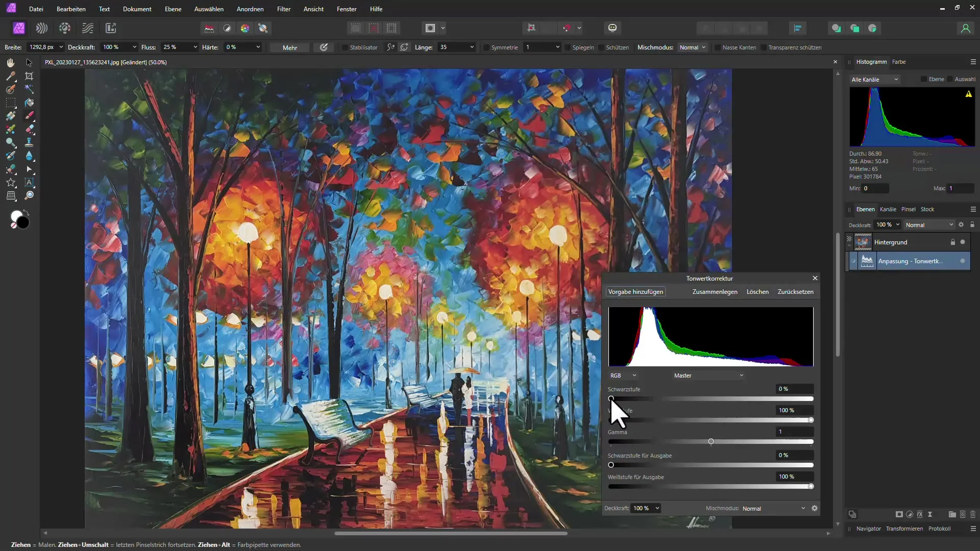Select the Magic Wand flood select tool

29,89
